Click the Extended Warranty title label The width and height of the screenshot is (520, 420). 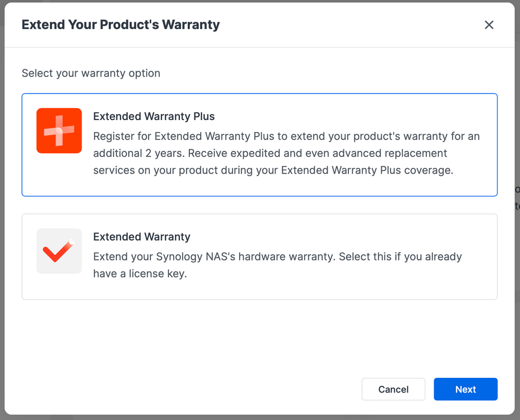[x=141, y=237]
